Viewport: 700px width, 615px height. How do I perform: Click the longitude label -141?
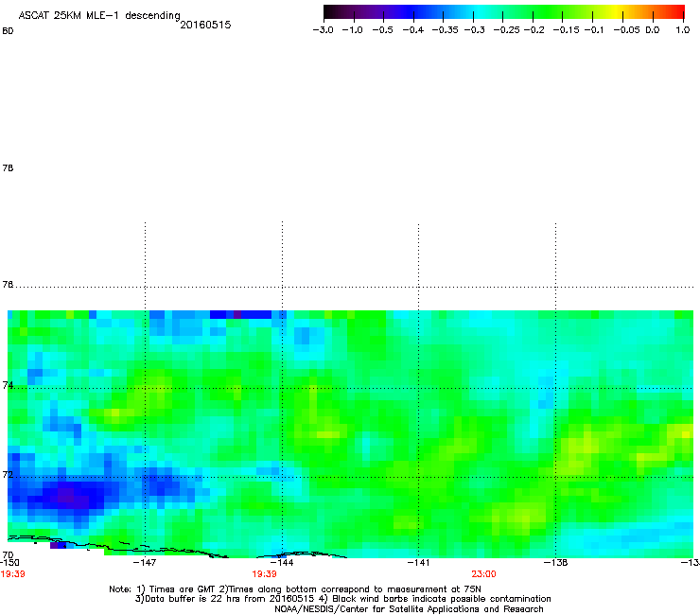click(418, 562)
